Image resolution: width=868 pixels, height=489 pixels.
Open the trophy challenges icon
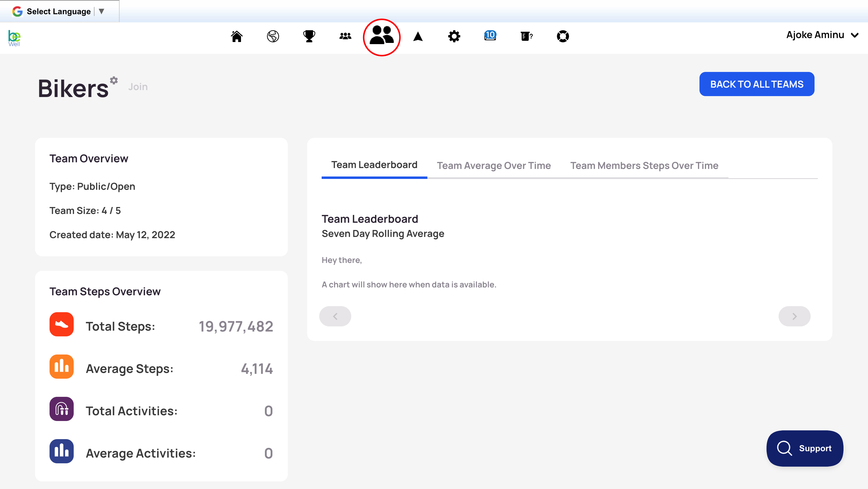[309, 36]
